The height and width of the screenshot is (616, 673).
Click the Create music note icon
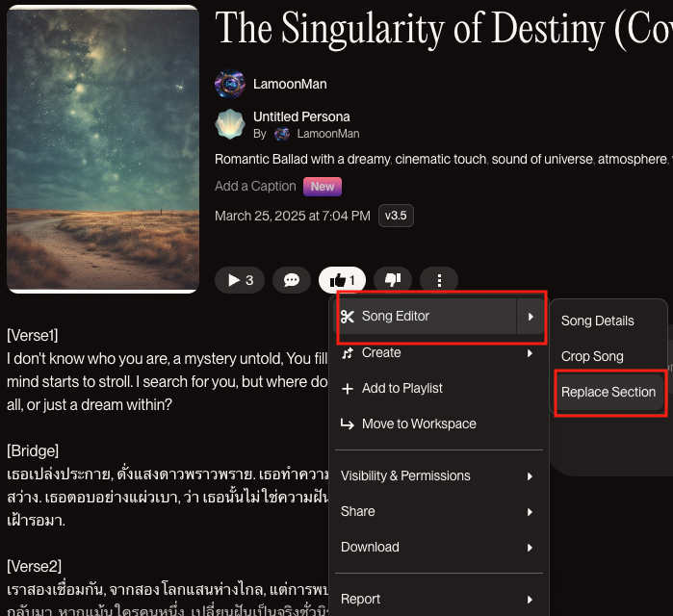pos(348,353)
